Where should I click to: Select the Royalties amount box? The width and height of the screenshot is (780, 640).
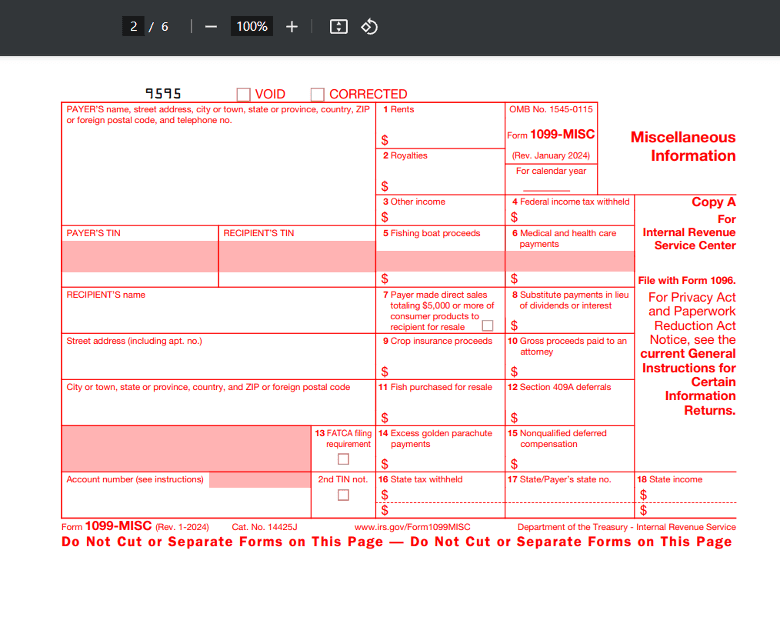pyautogui.click(x=440, y=172)
